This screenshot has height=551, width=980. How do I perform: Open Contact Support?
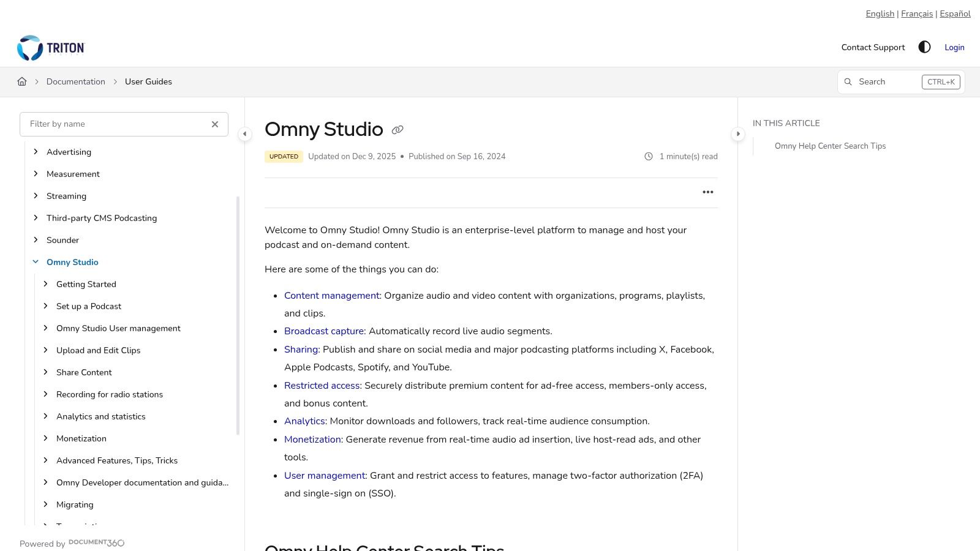click(x=873, y=47)
